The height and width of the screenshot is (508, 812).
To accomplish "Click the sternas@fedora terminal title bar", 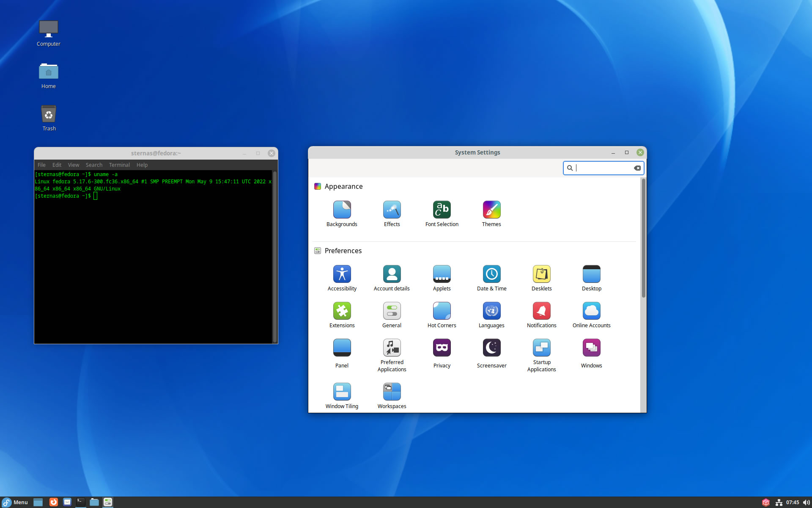I will (x=156, y=153).
